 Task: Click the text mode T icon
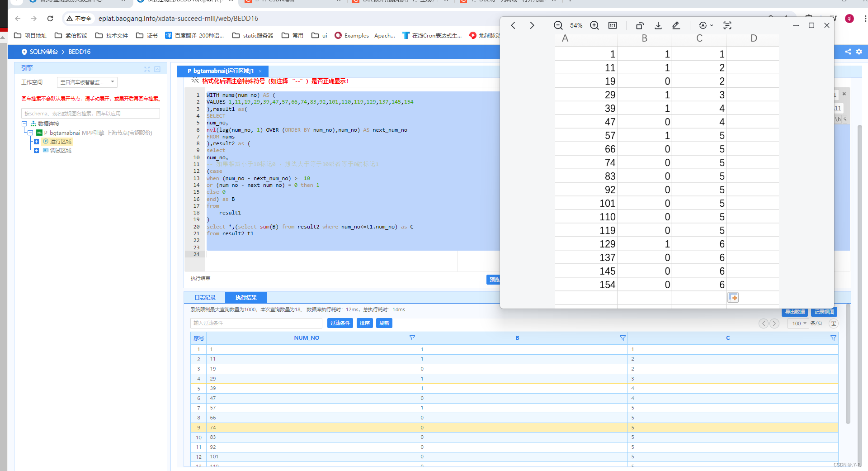point(834,324)
